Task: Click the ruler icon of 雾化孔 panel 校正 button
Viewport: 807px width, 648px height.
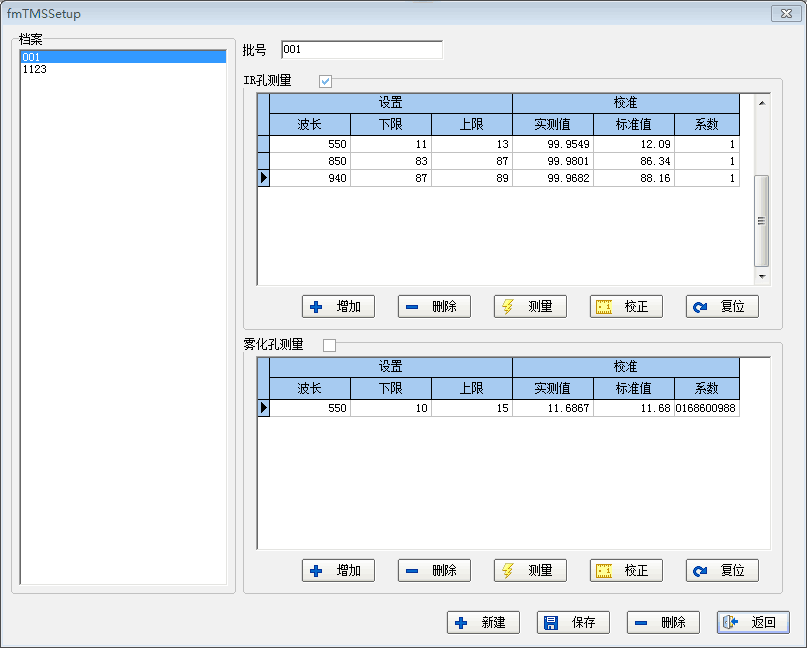Action: 604,571
